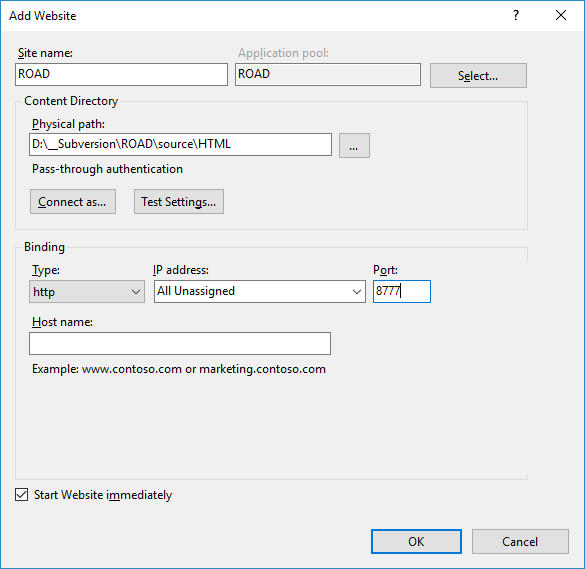Screen dimensions: 585x569
Task: Click the chevron arrow of IP address box
Action: 357,291
